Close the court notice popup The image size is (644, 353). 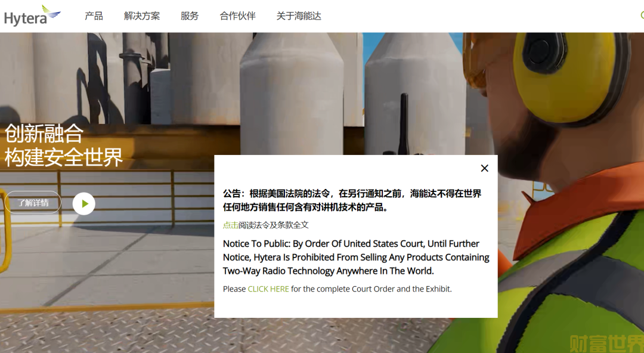(485, 168)
